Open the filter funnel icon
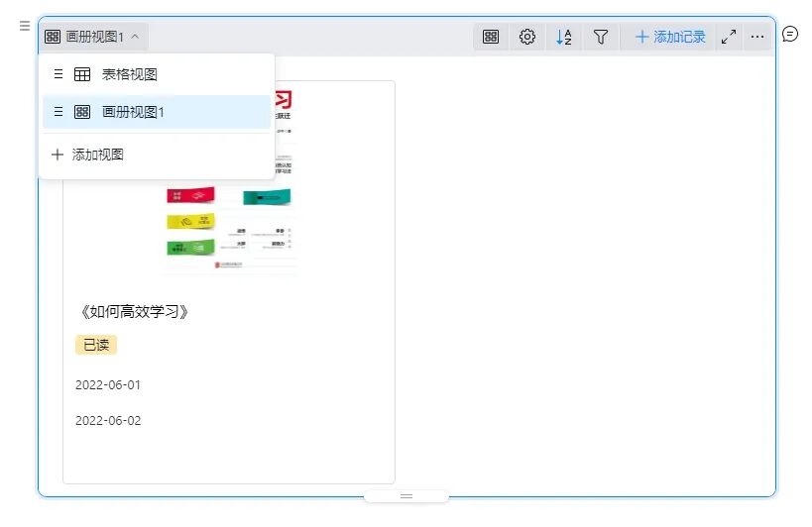The width and height of the screenshot is (812, 527). (x=601, y=37)
